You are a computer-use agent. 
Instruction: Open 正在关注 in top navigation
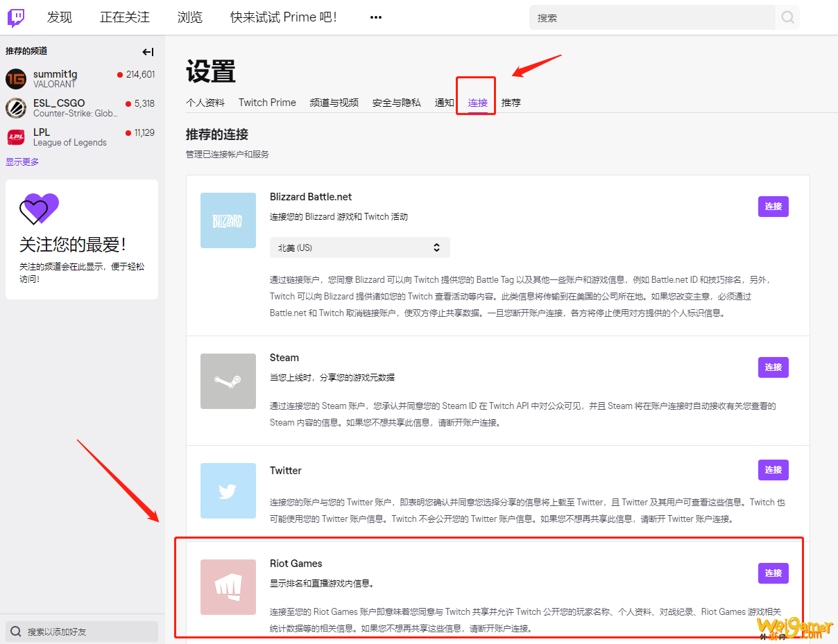125,17
